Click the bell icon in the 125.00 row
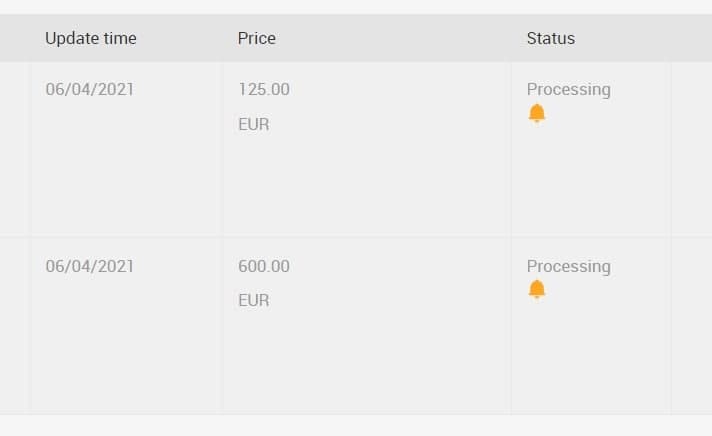Screen dimensions: 712x436 537,113
